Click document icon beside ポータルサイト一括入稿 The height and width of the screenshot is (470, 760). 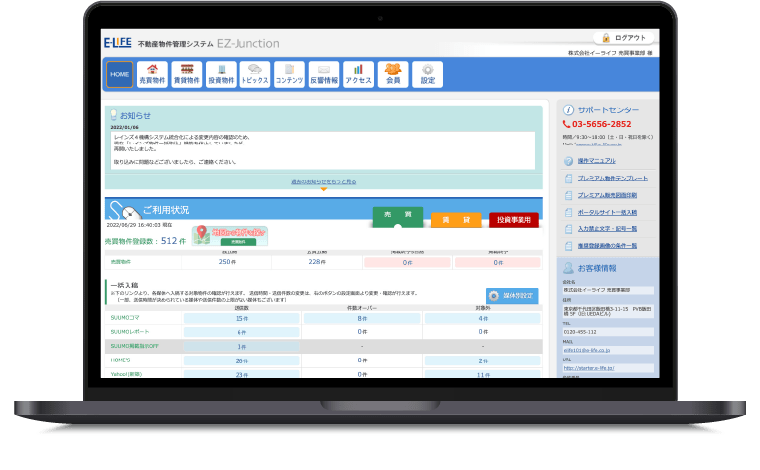[569, 213]
